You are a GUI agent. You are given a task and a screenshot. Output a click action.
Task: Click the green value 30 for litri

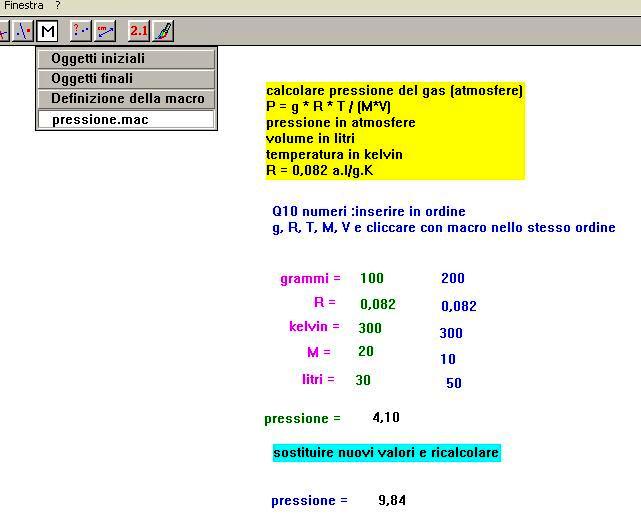coord(363,380)
